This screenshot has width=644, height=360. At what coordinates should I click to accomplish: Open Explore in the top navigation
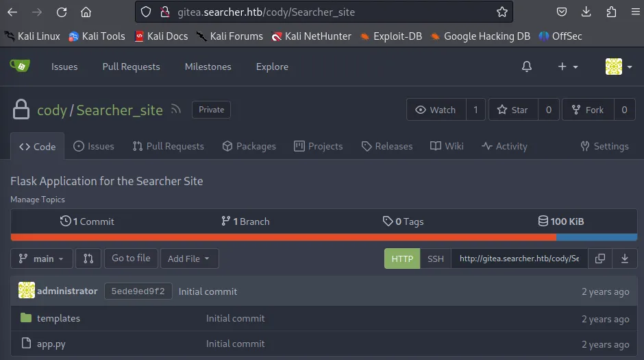(272, 67)
